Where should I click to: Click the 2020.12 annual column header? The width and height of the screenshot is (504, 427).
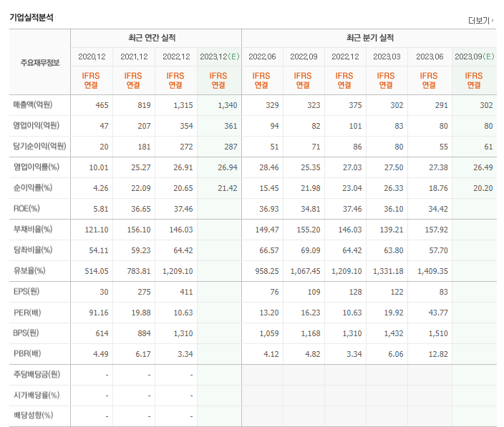92,57
